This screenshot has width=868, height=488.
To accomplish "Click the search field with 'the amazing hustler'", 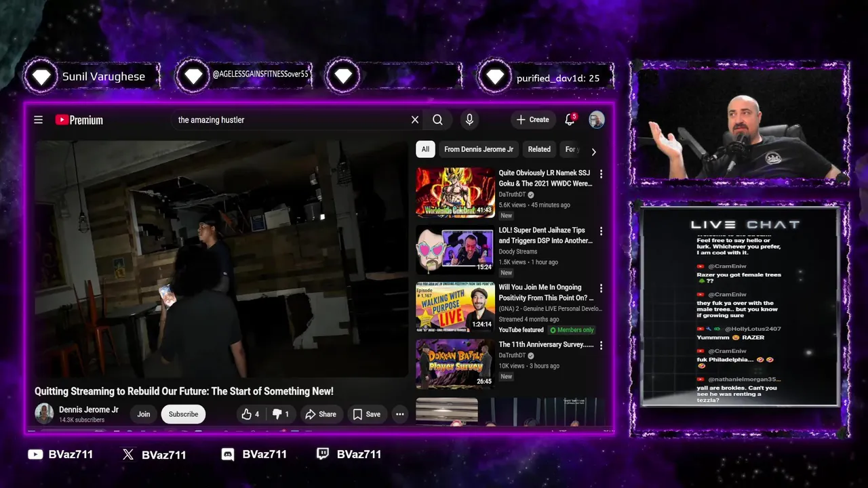I will (292, 120).
